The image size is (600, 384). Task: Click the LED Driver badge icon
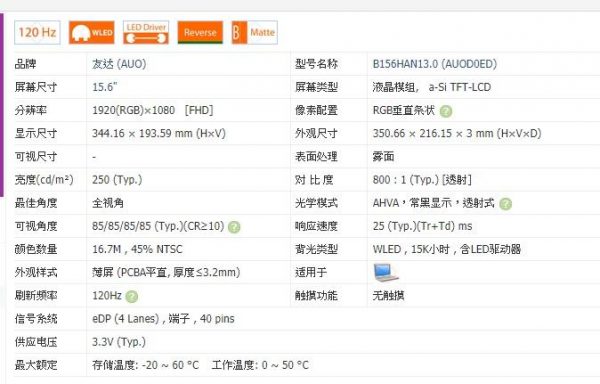[x=146, y=33]
